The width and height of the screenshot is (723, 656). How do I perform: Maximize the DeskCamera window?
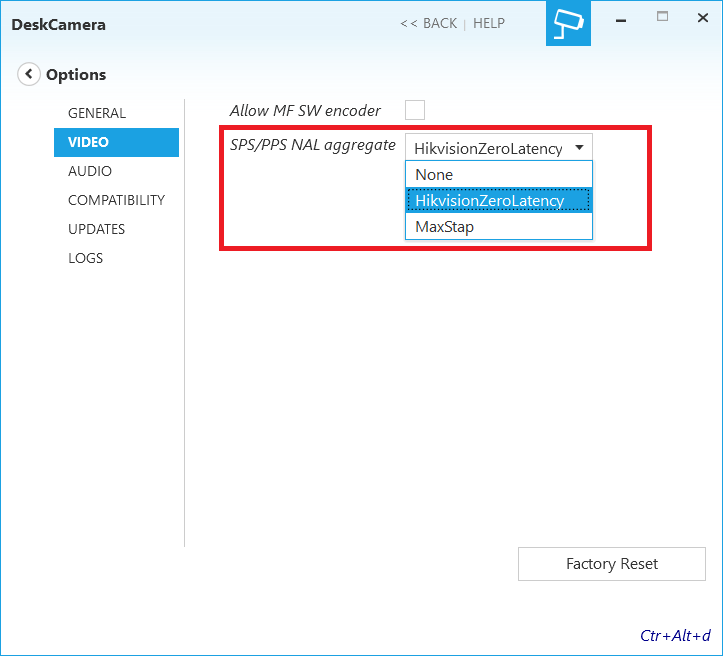click(x=662, y=18)
